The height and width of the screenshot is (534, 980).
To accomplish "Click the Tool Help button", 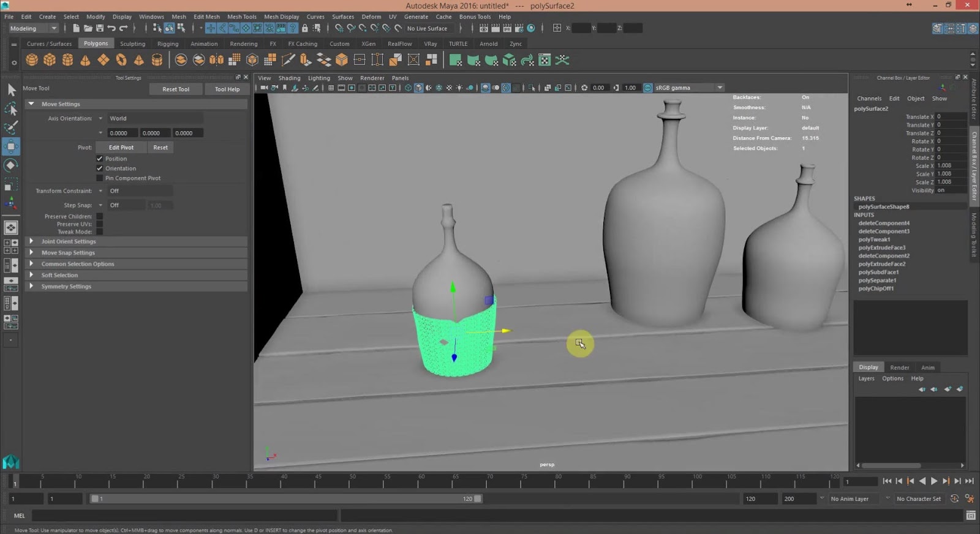I will click(227, 89).
